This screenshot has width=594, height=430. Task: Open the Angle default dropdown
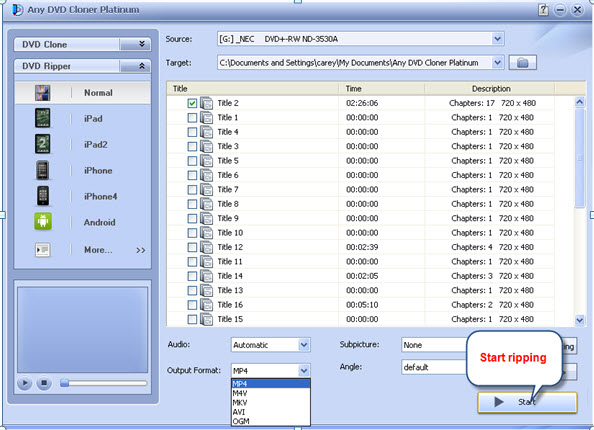pos(434,367)
